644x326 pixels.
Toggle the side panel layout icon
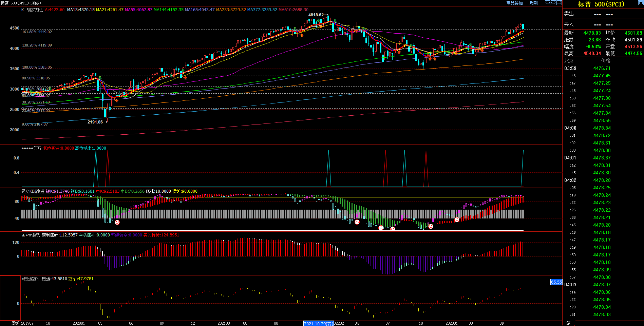click(559, 3)
